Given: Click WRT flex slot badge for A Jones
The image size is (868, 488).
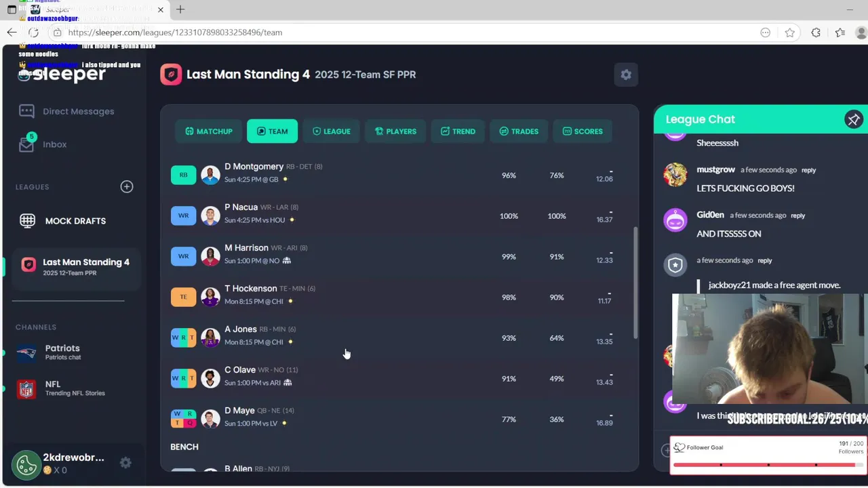Looking at the screenshot, I should tap(183, 338).
